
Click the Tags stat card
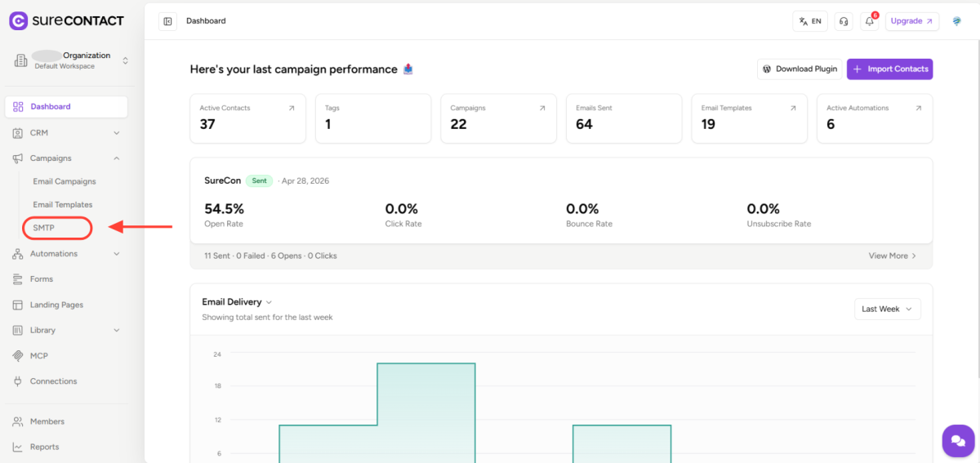pos(373,118)
